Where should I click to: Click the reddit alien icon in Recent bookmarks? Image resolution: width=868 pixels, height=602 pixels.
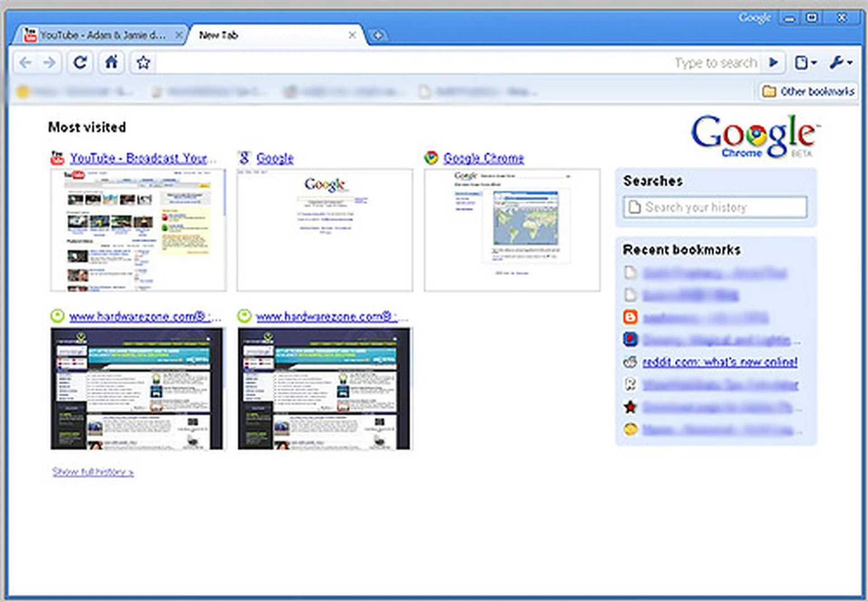(631, 362)
